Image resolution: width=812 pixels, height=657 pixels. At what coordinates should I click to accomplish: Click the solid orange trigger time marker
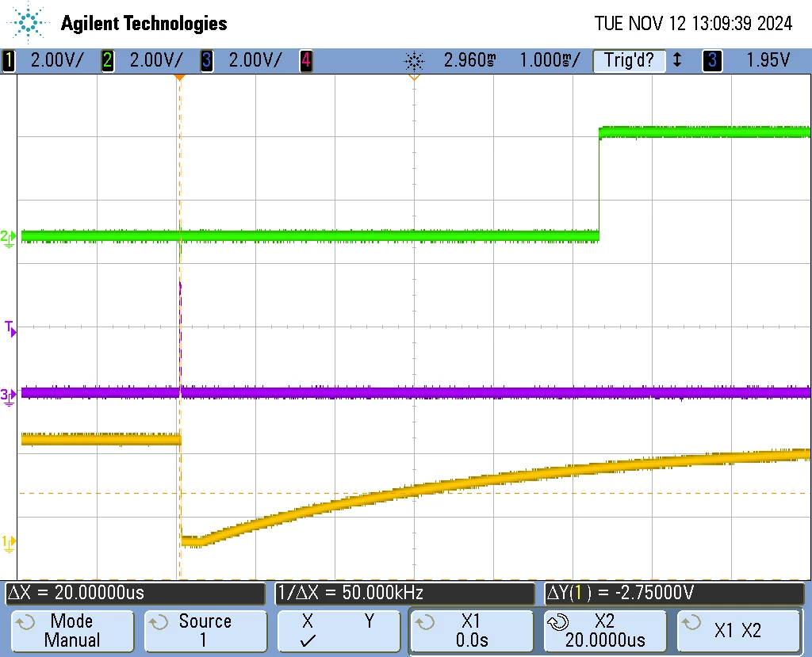point(180,77)
